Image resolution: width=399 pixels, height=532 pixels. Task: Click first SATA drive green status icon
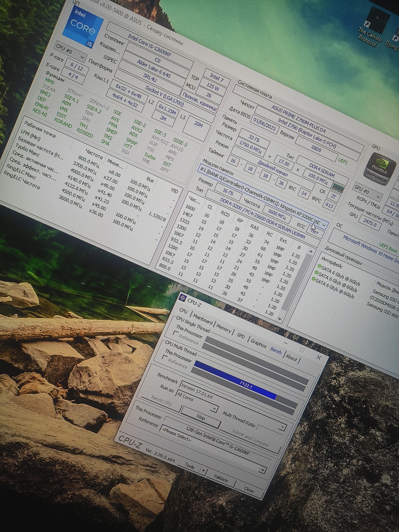point(319,266)
